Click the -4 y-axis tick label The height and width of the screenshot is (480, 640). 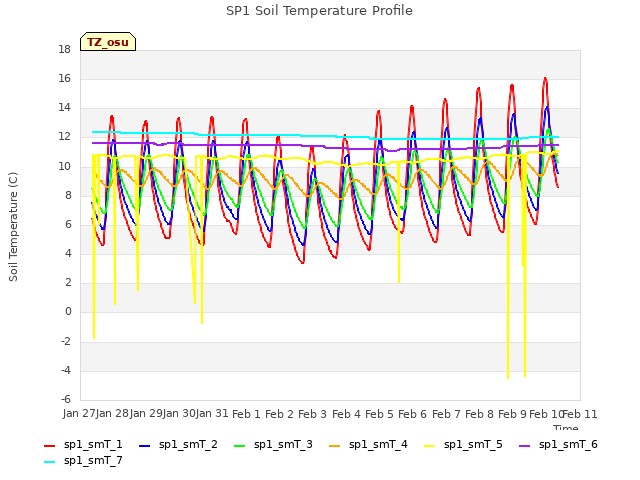(66, 371)
